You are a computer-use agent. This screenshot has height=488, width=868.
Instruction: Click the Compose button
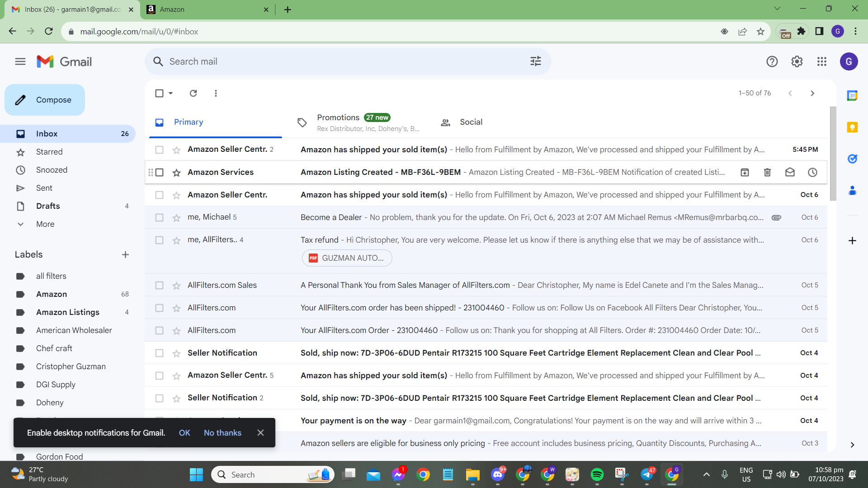point(45,100)
